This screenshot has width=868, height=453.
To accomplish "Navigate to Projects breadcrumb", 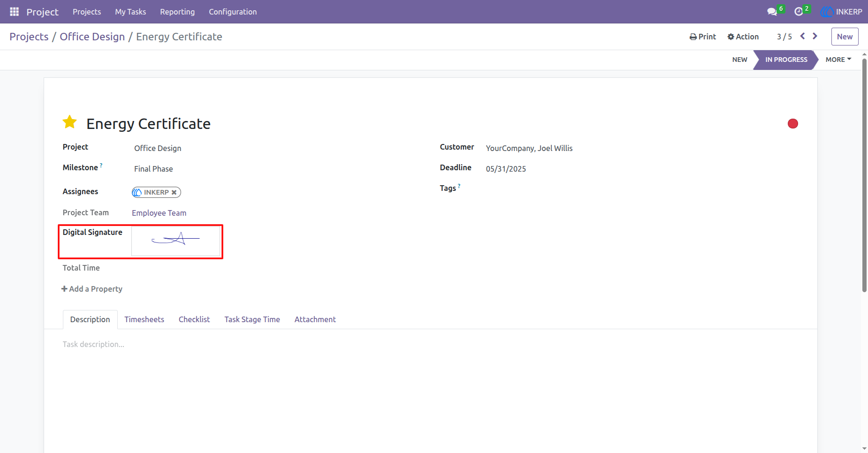I will 29,37.
